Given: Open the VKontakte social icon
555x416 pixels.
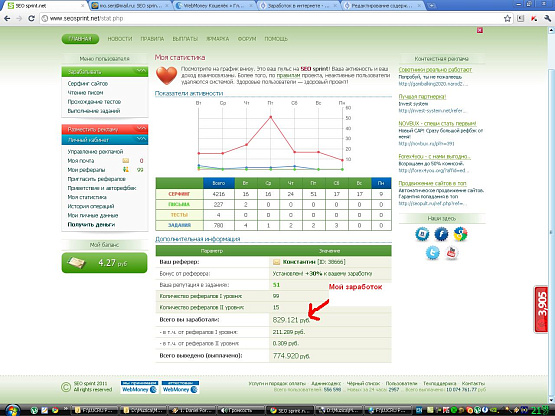Looking at the screenshot, I should (x=422, y=234).
